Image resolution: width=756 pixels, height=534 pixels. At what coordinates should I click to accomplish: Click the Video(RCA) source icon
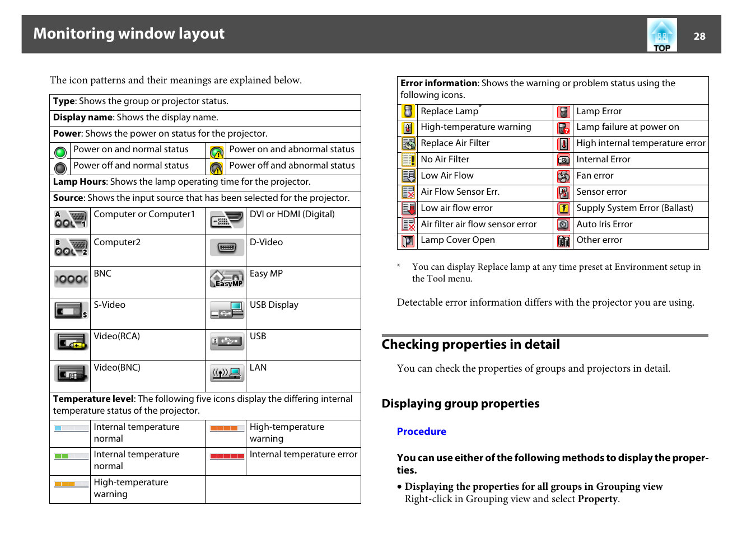71,341
